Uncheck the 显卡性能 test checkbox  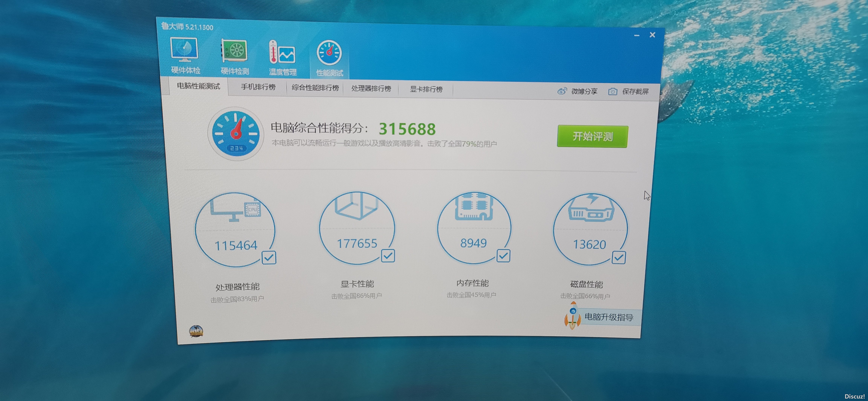tap(388, 256)
